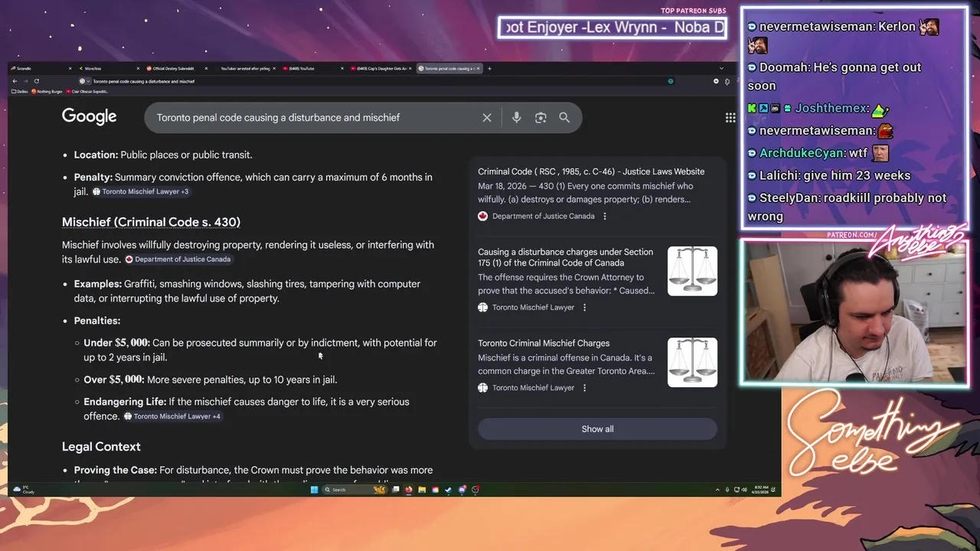Close the Toronto penal code tab

[x=480, y=68]
